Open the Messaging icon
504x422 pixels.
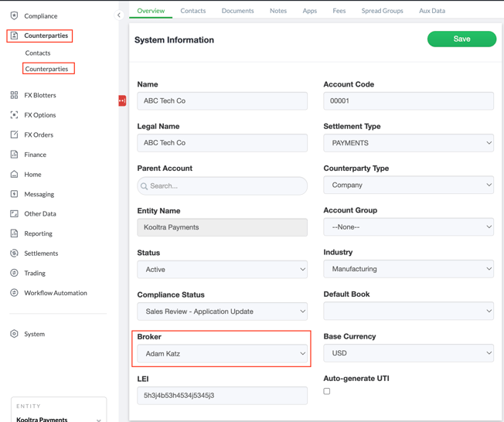(14, 194)
